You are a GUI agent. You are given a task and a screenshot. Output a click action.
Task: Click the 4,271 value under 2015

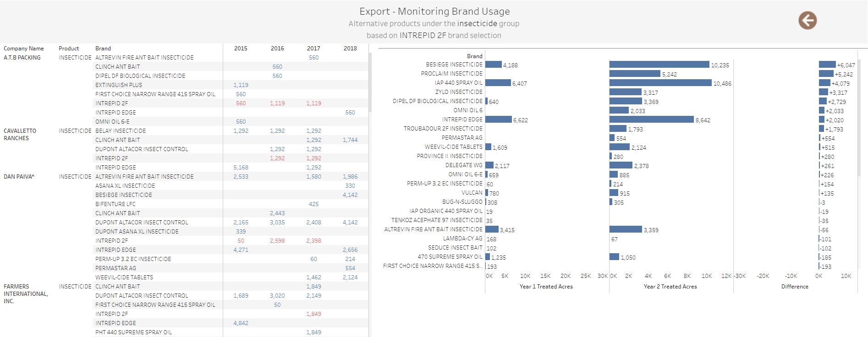pos(241,250)
